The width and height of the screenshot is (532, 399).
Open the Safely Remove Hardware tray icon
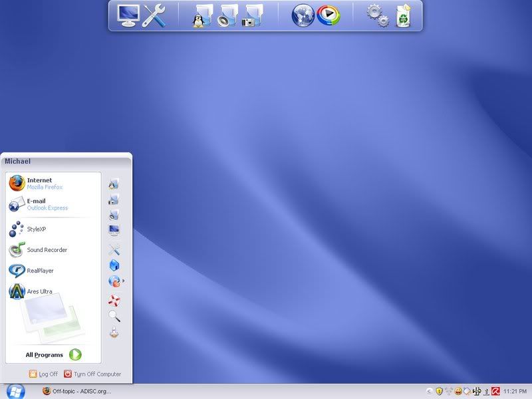click(477, 391)
